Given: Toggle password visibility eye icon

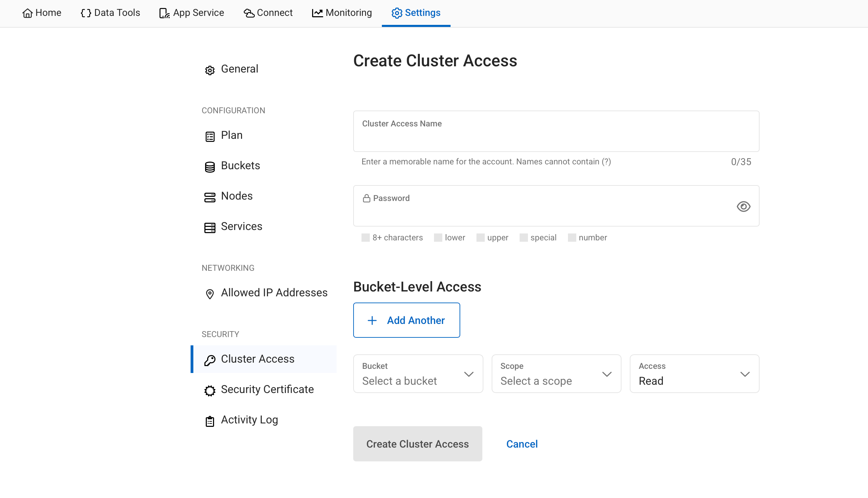Looking at the screenshot, I should coord(743,206).
